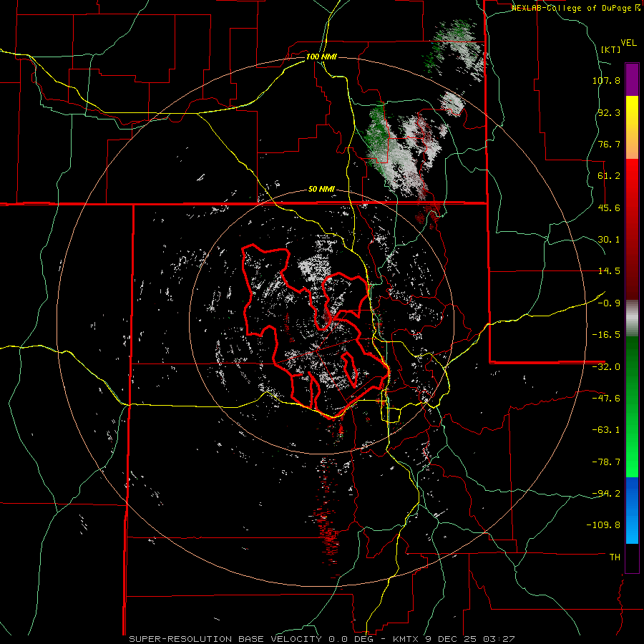
Task: Click the TH threshold label on legend
Action: (615, 557)
